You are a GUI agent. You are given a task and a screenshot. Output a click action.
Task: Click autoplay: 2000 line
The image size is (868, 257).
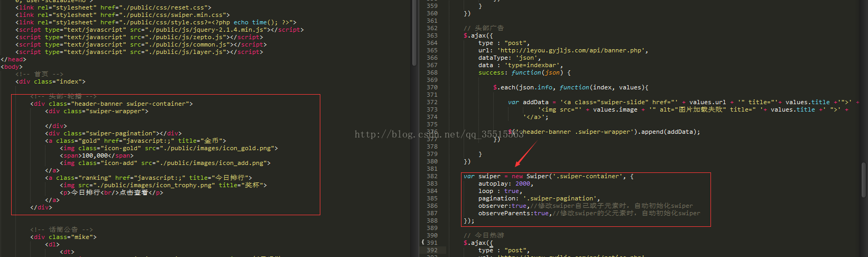(x=506, y=183)
